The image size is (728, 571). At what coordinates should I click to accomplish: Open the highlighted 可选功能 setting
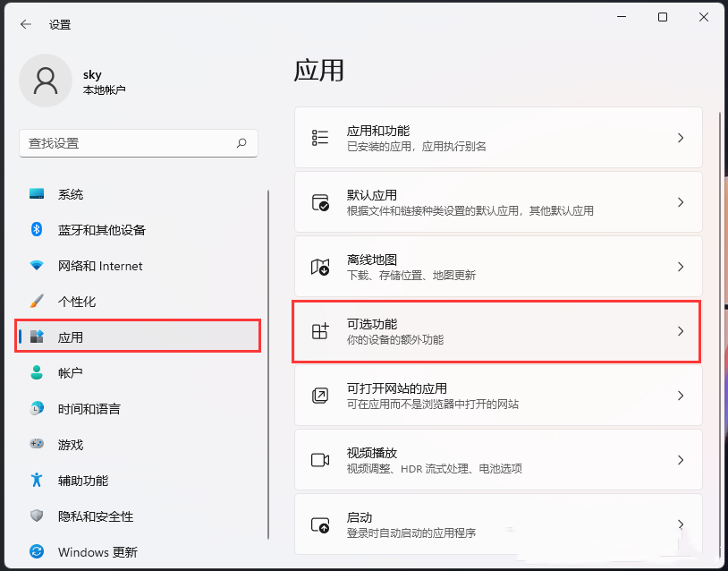coord(496,331)
